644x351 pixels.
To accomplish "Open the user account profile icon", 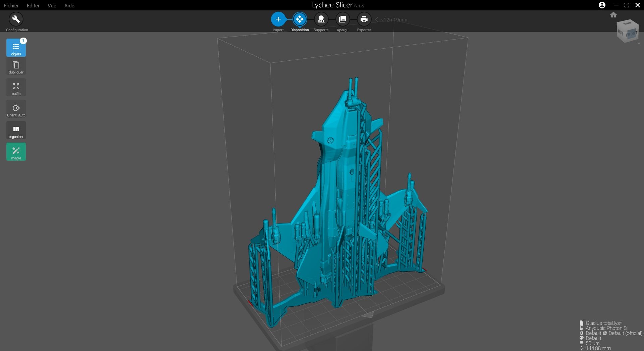I will (602, 5).
